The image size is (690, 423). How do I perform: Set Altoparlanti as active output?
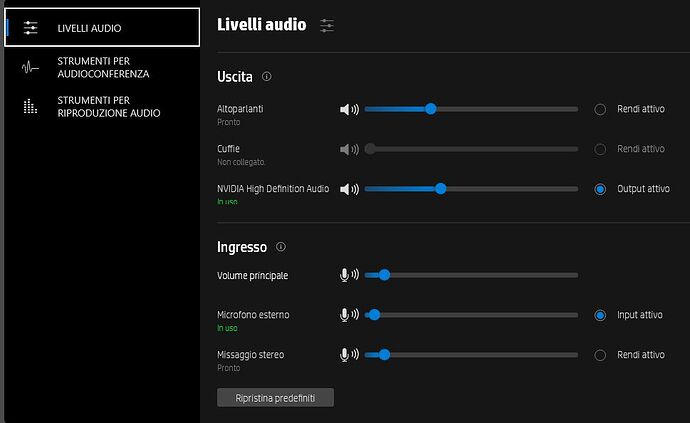tap(600, 109)
